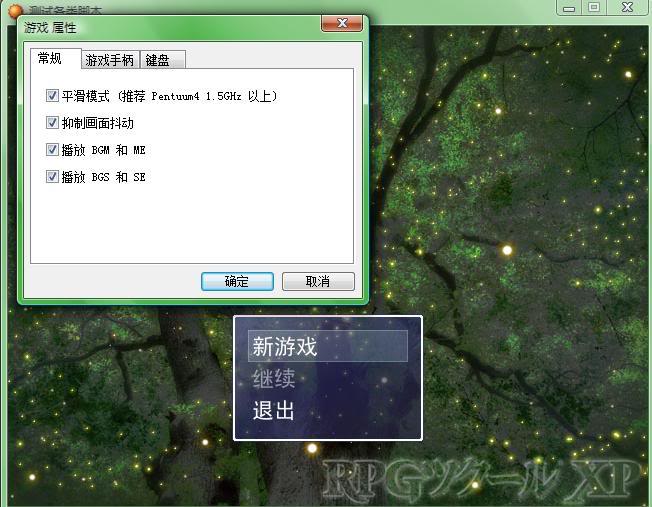
Task: Open the 键盘 tab
Action: pos(163,60)
